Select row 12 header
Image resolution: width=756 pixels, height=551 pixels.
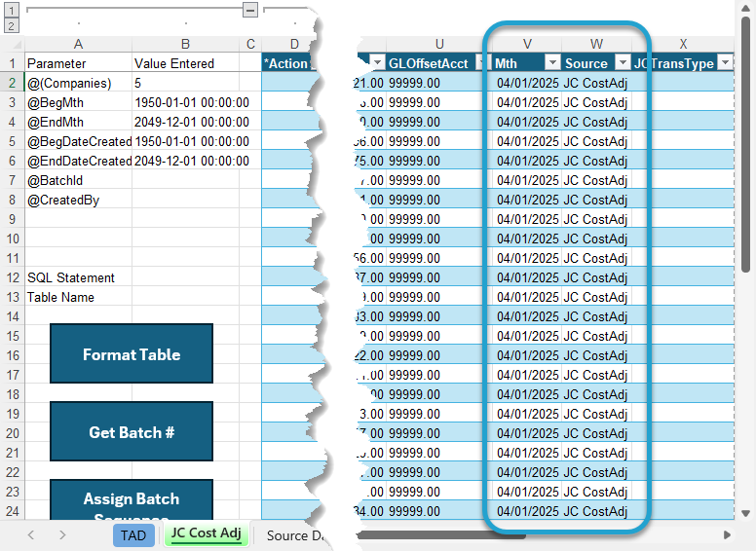point(12,277)
